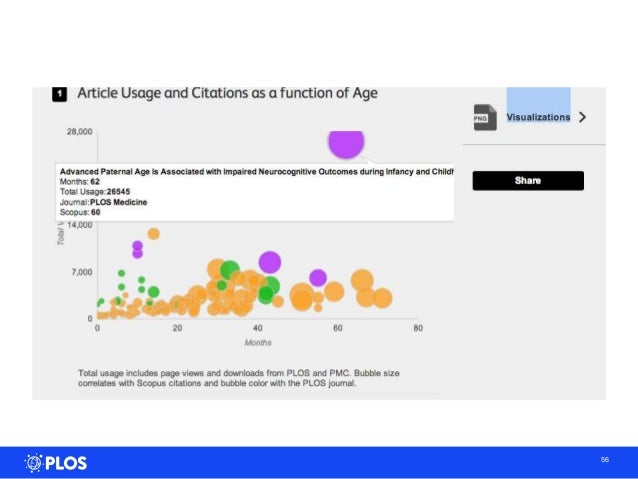Click the purple bubble near 43 months
Screen dimensions: 638x479
269,263
